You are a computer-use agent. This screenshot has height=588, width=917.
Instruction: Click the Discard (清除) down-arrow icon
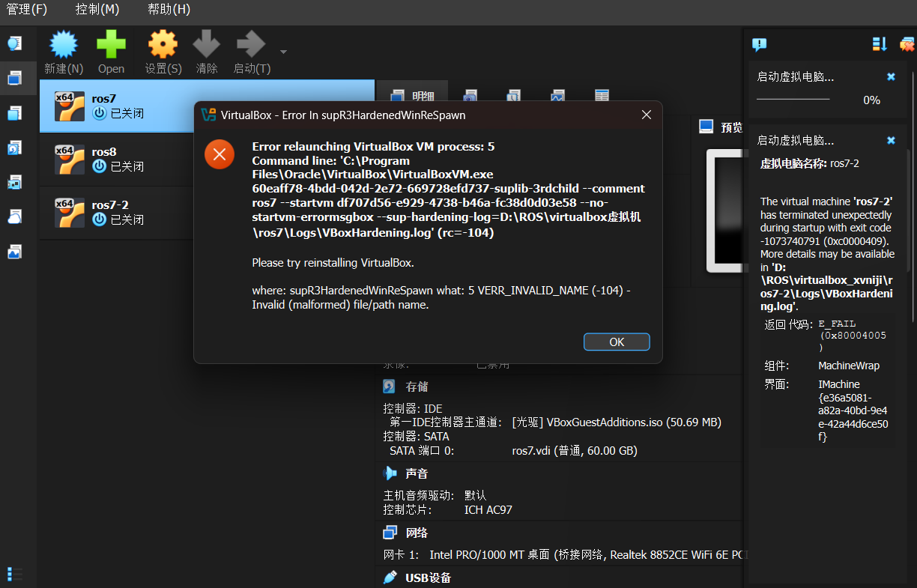tap(206, 45)
